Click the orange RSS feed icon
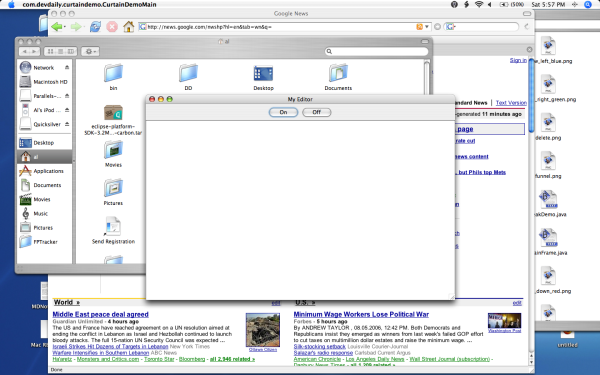Screen dimensions: 600x375 pyautogui.click(x=419, y=27)
